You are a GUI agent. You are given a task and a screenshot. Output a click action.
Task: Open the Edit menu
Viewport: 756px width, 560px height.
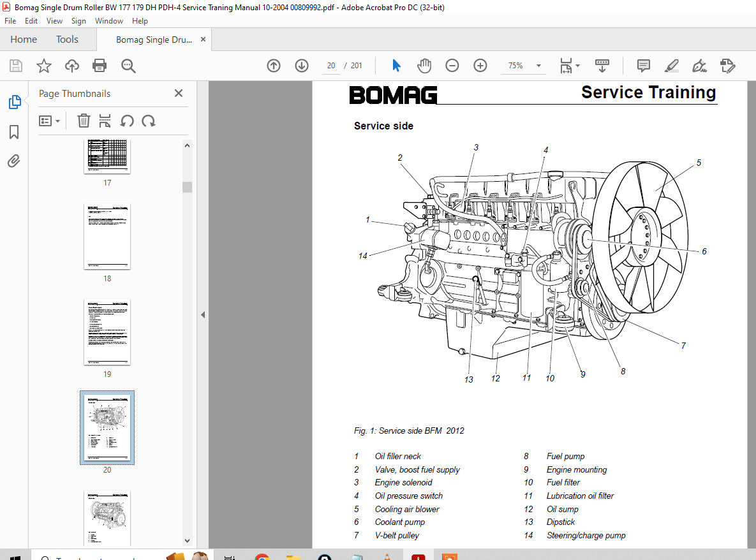[x=31, y=20]
